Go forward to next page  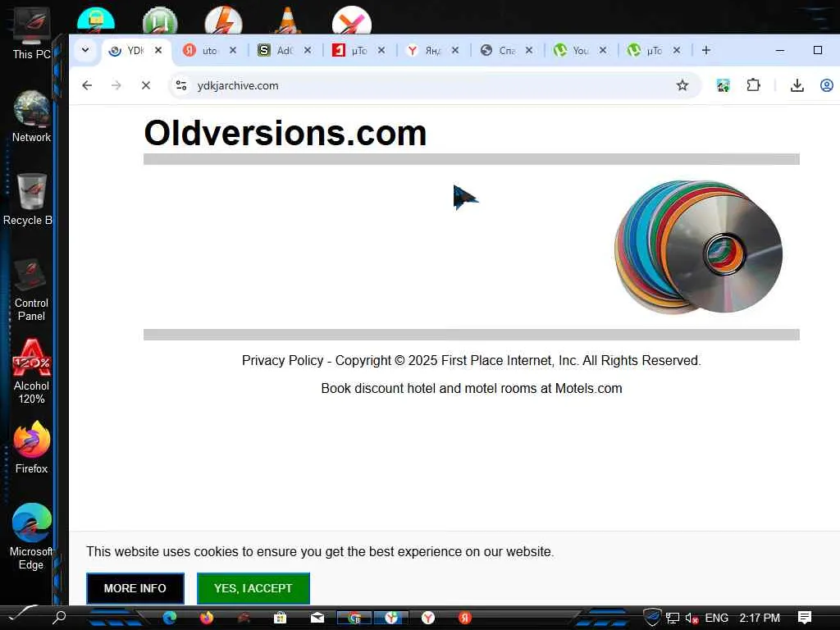click(x=116, y=85)
